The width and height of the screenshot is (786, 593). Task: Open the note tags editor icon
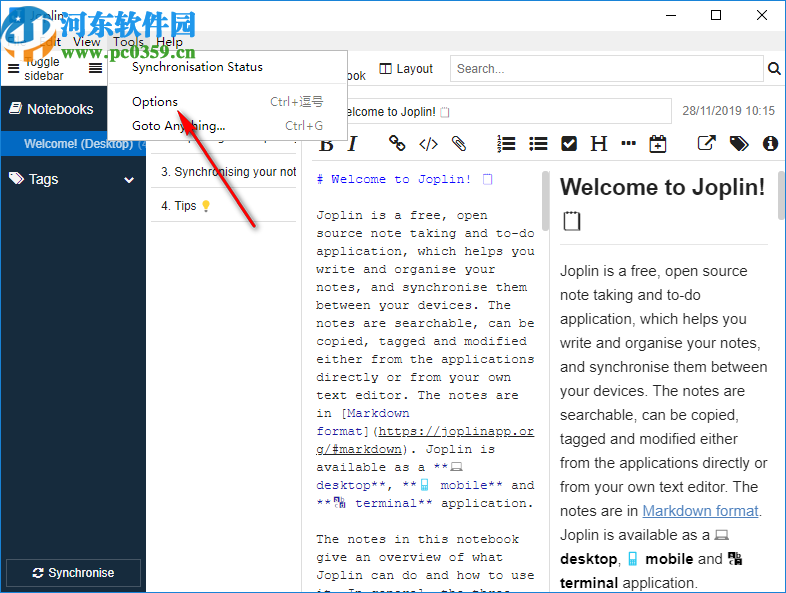tap(739, 144)
